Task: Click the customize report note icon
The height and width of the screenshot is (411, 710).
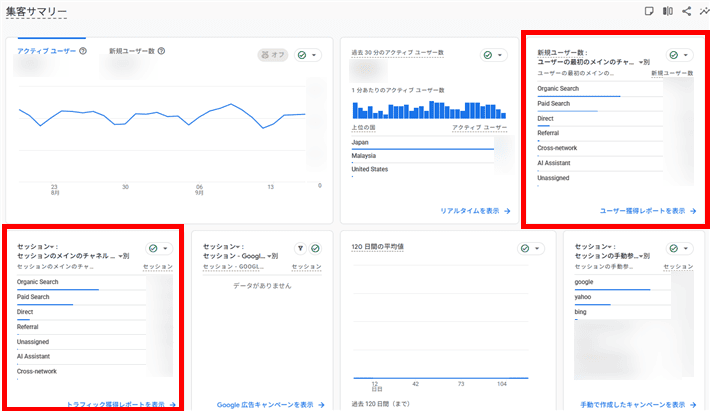Action: [x=649, y=11]
